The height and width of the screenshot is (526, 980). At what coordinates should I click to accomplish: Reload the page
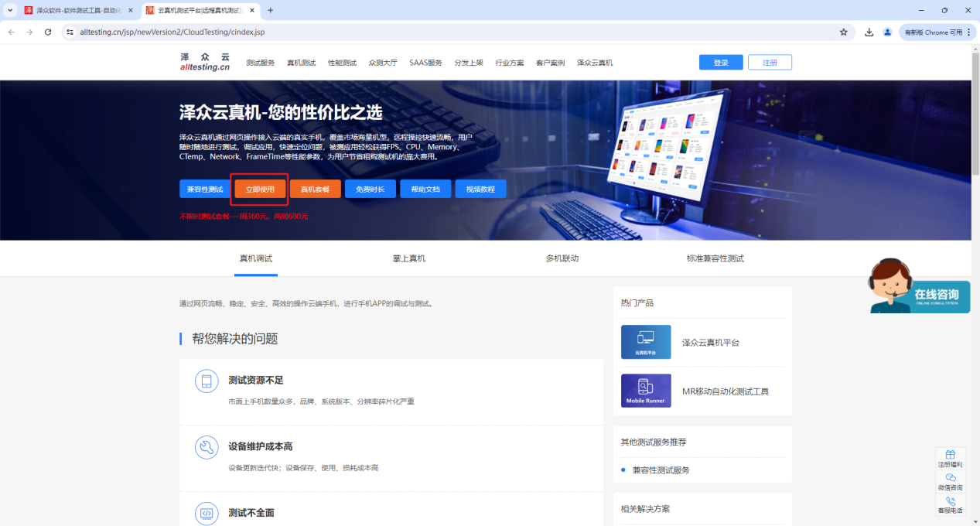tap(48, 32)
